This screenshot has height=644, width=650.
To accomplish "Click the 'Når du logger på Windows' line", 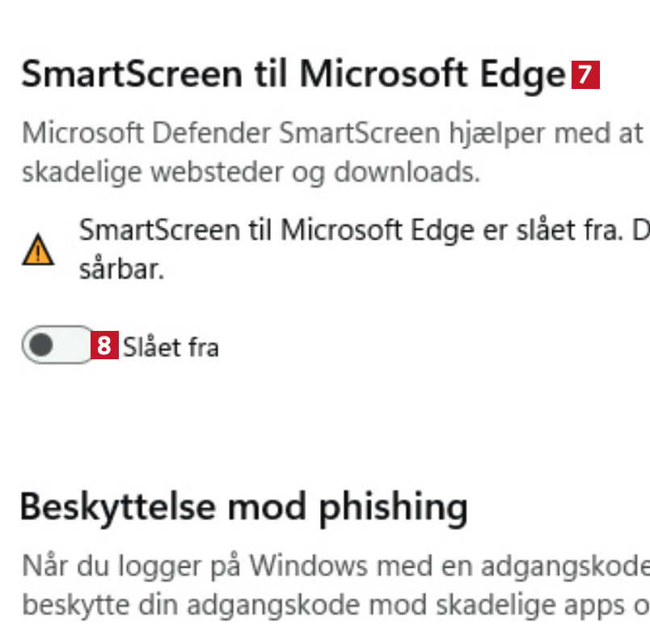I will tap(331, 564).
